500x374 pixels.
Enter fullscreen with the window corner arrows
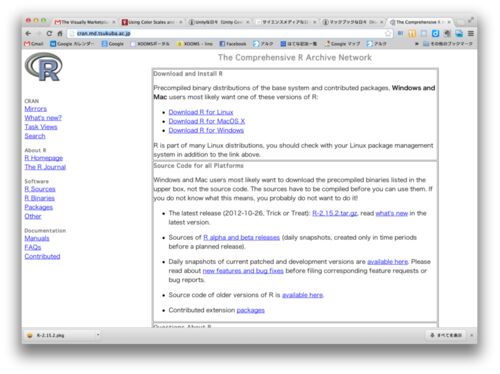click(x=471, y=20)
